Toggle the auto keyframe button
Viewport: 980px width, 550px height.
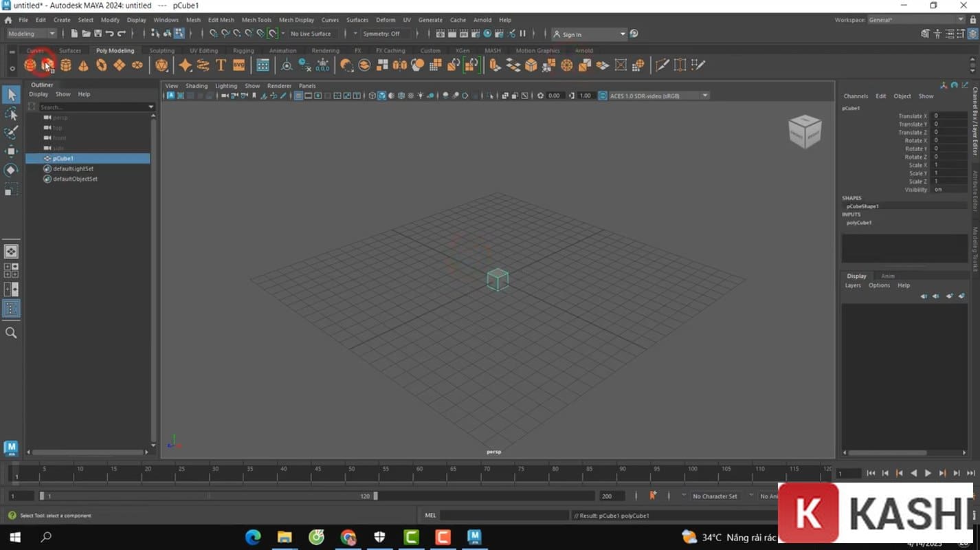(652, 496)
